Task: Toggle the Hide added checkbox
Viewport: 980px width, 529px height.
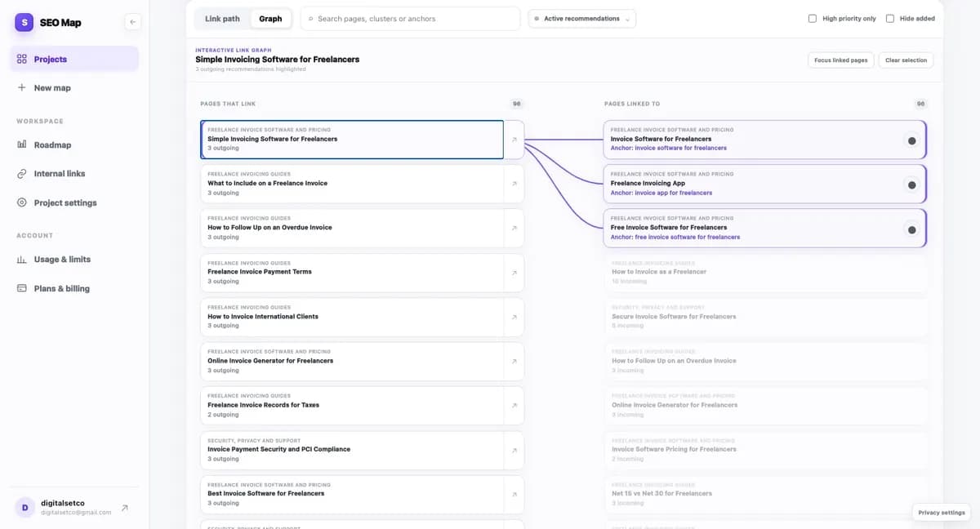Action: (890, 18)
